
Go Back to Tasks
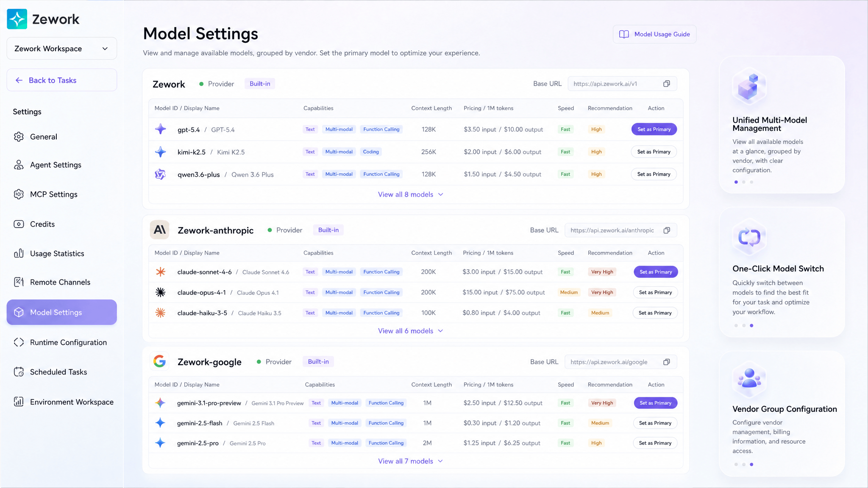coord(62,80)
